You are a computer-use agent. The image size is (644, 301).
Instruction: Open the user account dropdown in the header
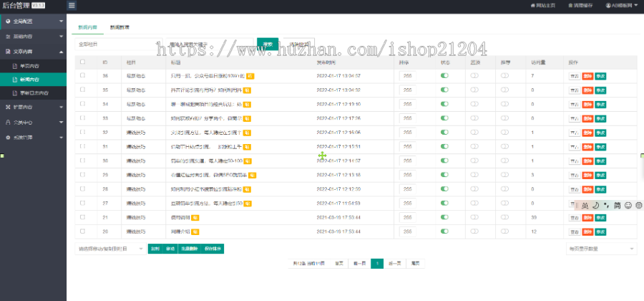pos(621,5)
